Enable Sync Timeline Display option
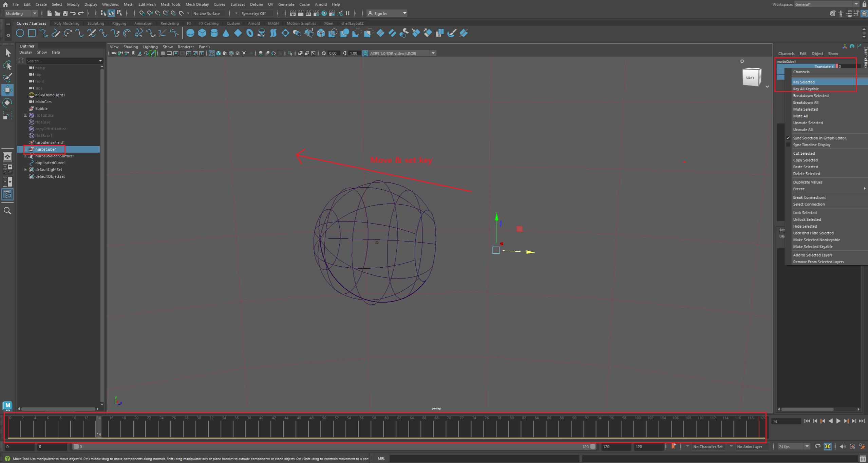The width and height of the screenshot is (868, 463). click(811, 145)
